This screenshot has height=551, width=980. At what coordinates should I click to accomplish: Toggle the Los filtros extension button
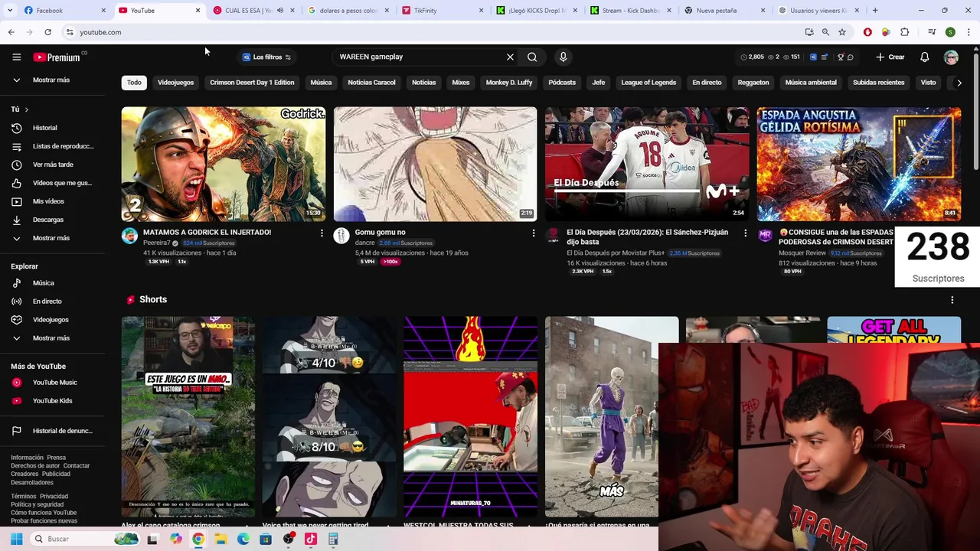pyautogui.click(x=266, y=57)
